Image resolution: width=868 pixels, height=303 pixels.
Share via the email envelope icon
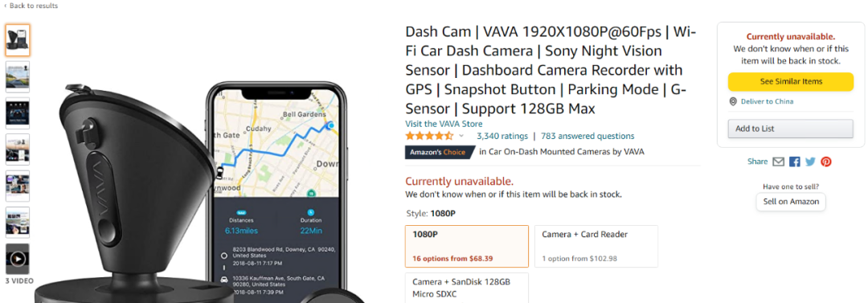[x=778, y=162]
